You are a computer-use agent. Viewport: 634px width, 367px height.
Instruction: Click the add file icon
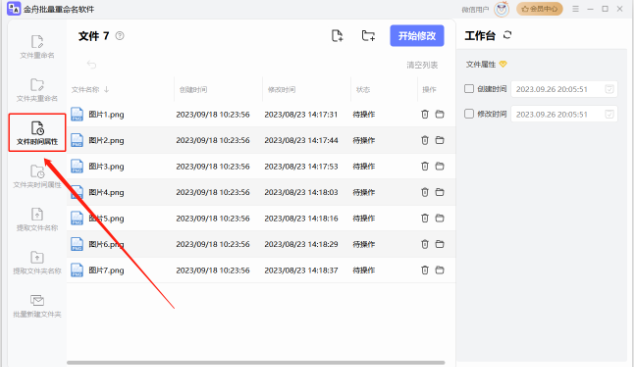coord(337,36)
